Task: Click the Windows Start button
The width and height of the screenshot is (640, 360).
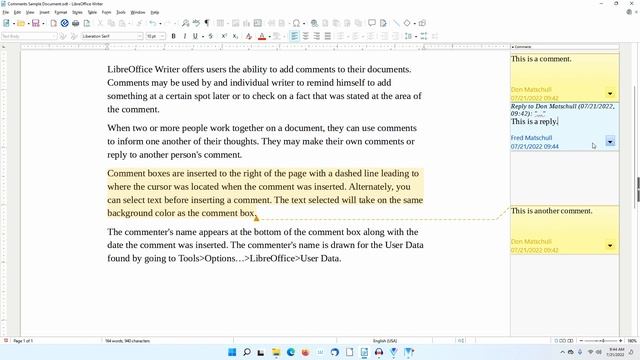Action: (x=232, y=352)
